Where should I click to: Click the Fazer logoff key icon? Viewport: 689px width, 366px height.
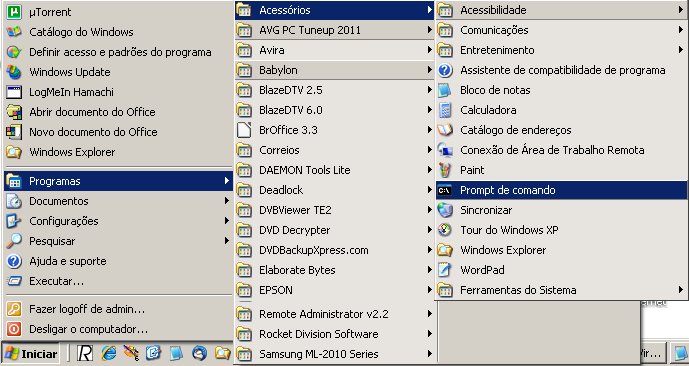(14, 309)
